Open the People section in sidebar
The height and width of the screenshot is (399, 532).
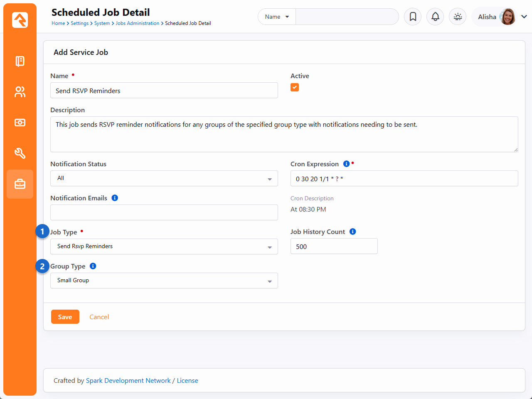click(x=20, y=92)
